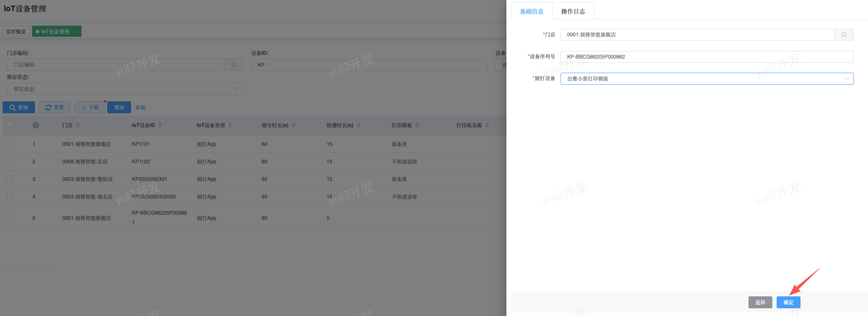Sort by the 门店 column arrows
Screen dimensions: 868x316
[78, 125]
